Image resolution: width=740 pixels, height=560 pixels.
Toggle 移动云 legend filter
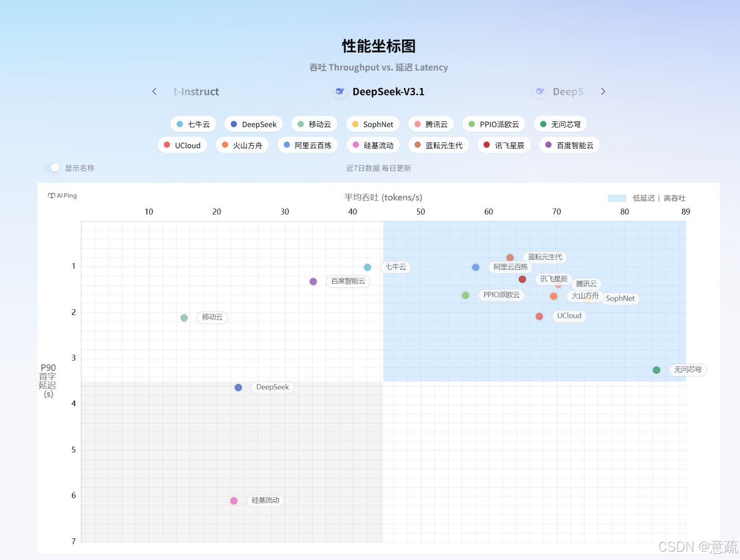[x=314, y=124]
